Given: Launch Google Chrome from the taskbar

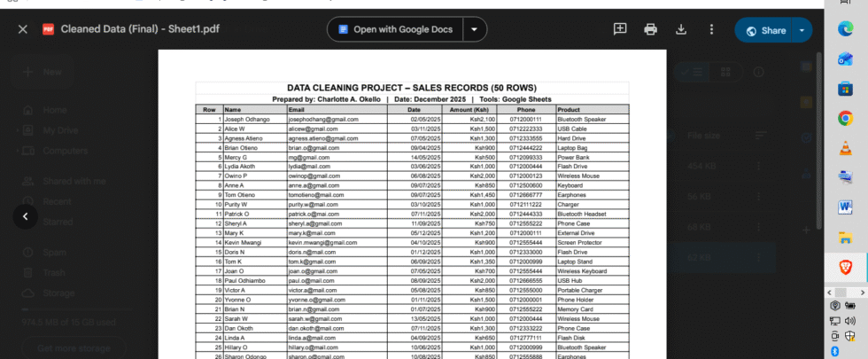Looking at the screenshot, I should [x=845, y=118].
